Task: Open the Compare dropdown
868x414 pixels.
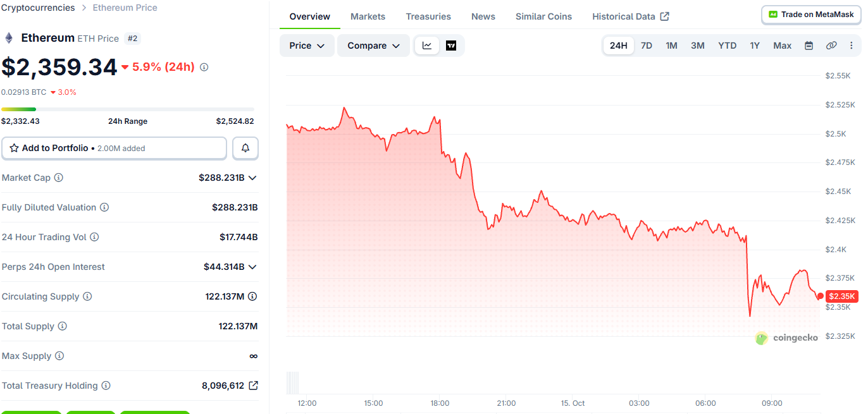Action: [x=373, y=46]
